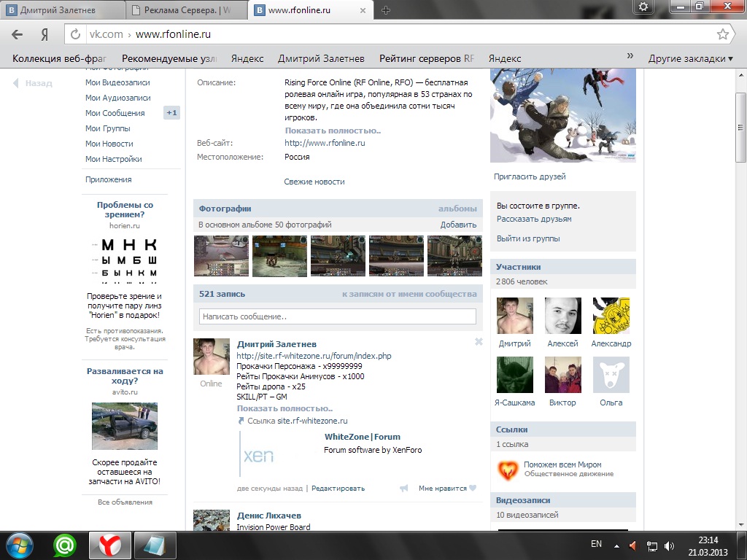Go back with the browser back arrow
Image resolution: width=747 pixels, height=560 pixels.
coord(18,34)
